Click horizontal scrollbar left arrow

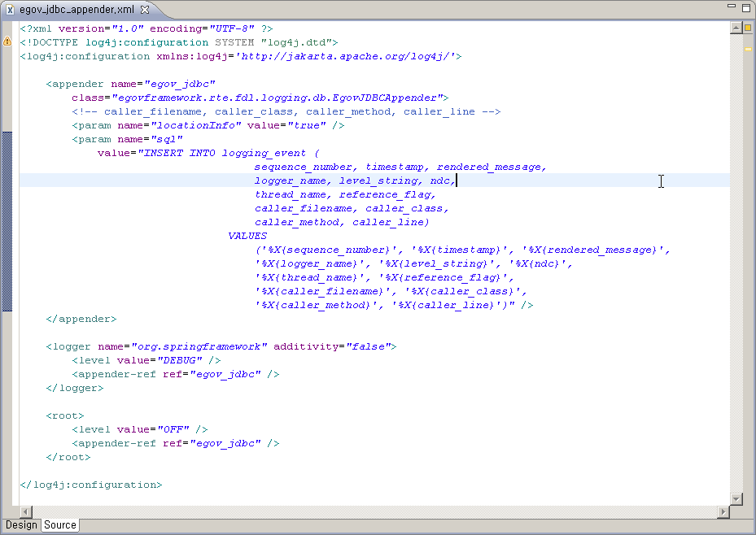pyautogui.click(x=26, y=511)
